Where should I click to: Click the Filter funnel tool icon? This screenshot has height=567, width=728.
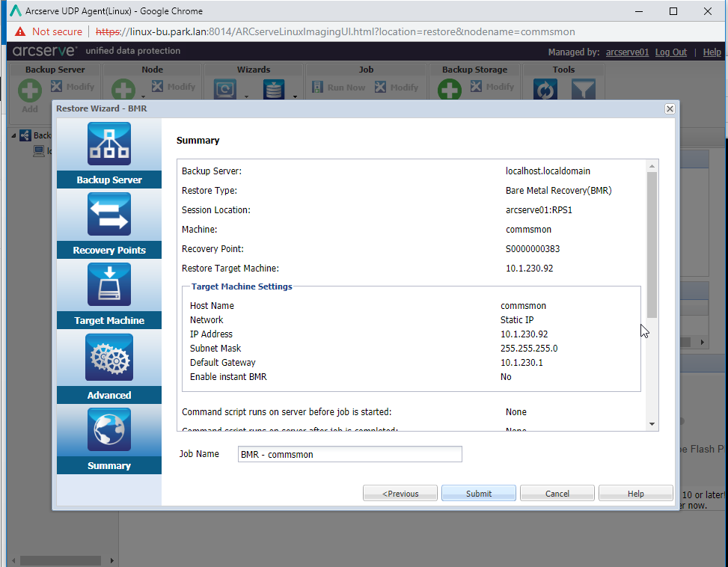click(584, 89)
